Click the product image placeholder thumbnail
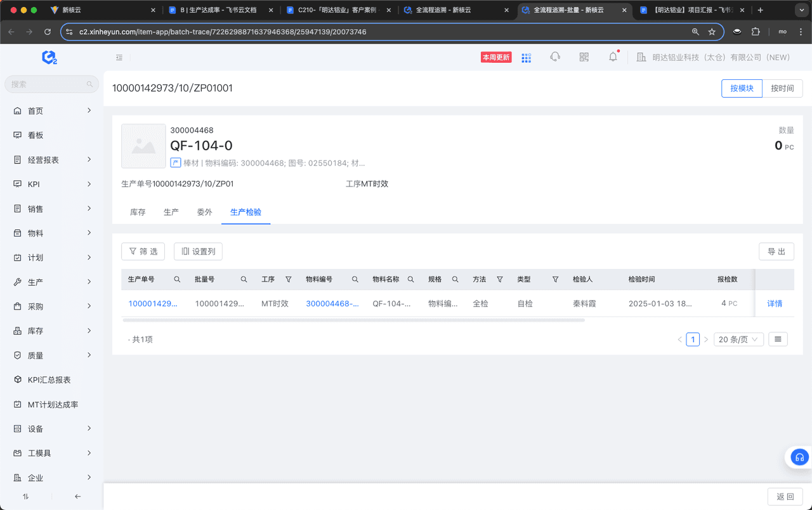Screen dimensions: 812x510 [x=143, y=146]
